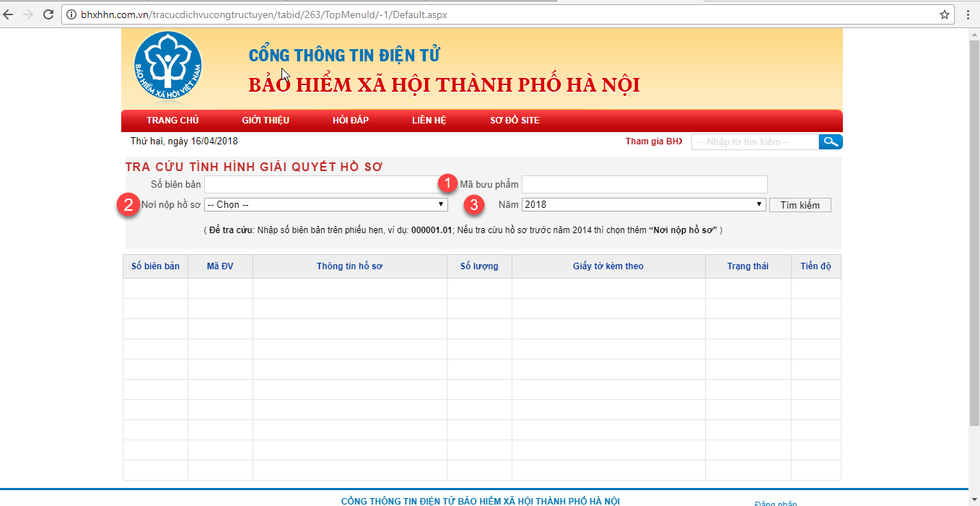The width and height of the screenshot is (980, 506).
Task: Reload the page with the refresh icon
Action: click(x=48, y=14)
